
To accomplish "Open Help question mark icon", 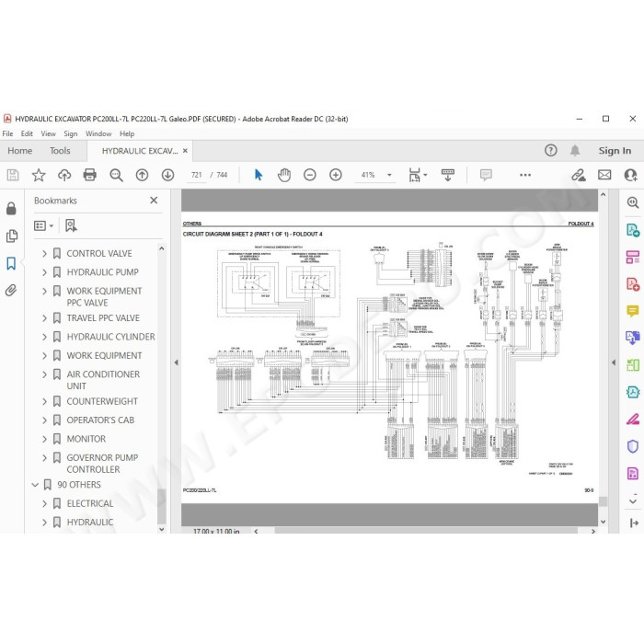I will 550,150.
